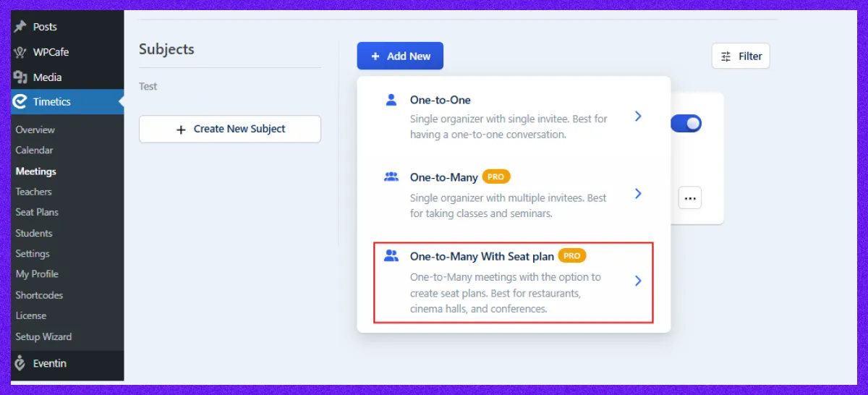Open the One-to-Many With Seat plan chevron

[638, 281]
